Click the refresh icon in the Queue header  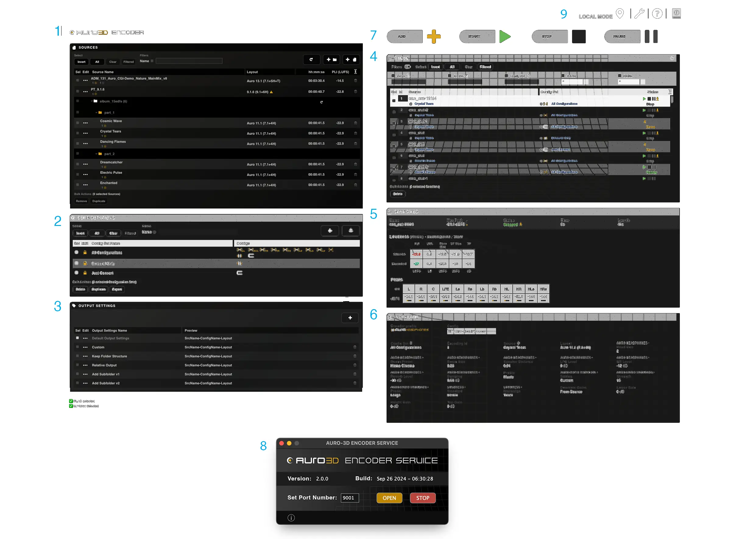[x=672, y=58]
